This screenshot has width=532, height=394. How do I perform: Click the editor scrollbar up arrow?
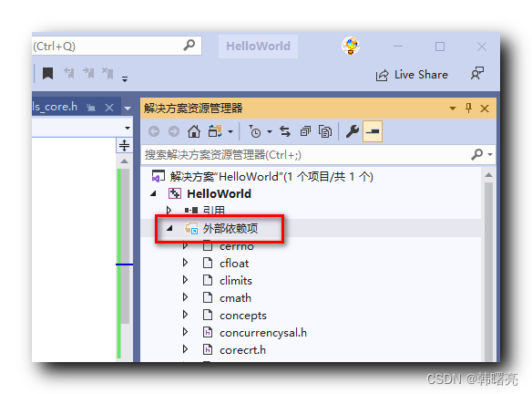125,161
